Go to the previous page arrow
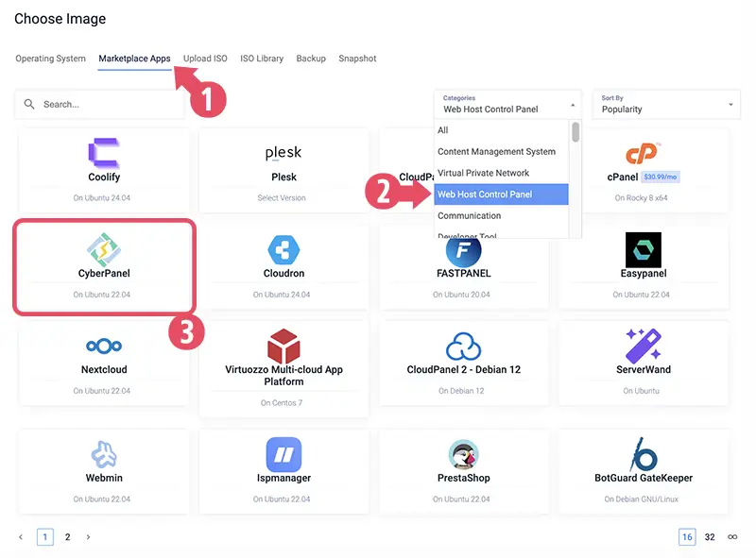The width and height of the screenshot is (756, 558). [x=21, y=537]
